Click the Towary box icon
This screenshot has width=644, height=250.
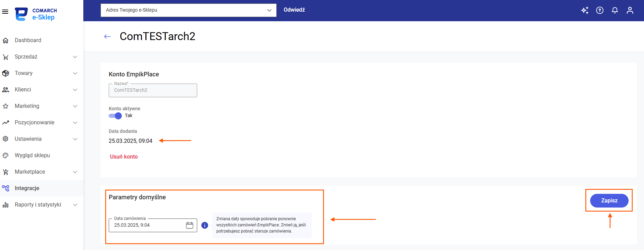click(x=5, y=73)
